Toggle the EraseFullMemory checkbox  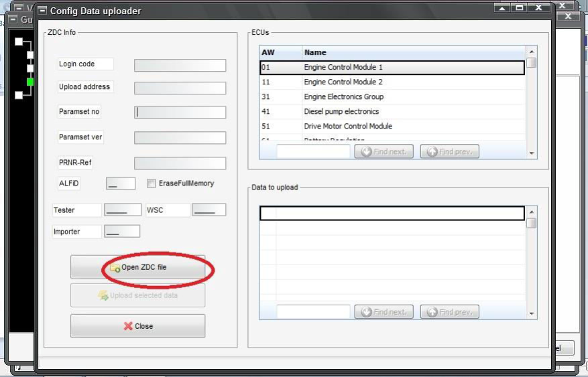152,183
